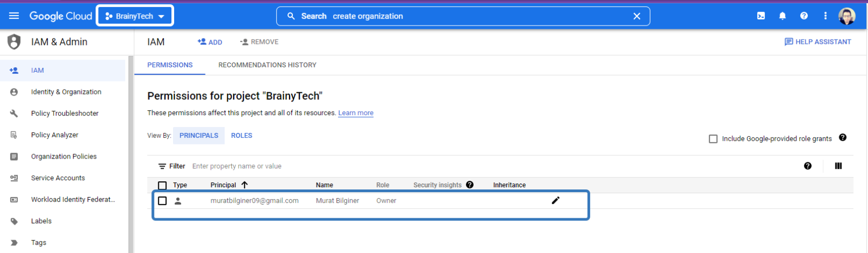Click the user profile avatar
This screenshot has height=253, width=868.
tap(846, 16)
